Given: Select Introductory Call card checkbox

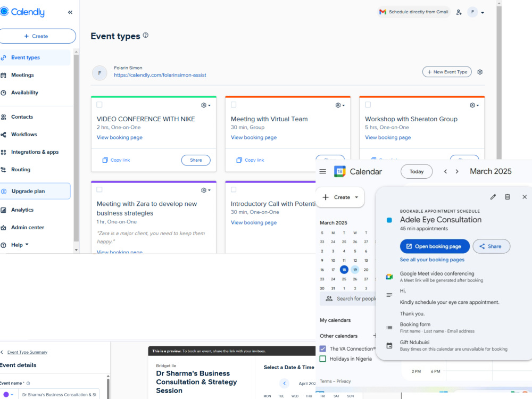Looking at the screenshot, I should click(234, 190).
